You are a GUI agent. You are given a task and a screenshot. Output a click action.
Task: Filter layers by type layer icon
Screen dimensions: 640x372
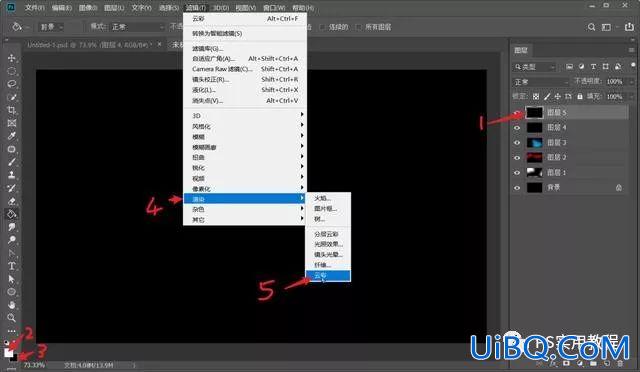click(593, 67)
